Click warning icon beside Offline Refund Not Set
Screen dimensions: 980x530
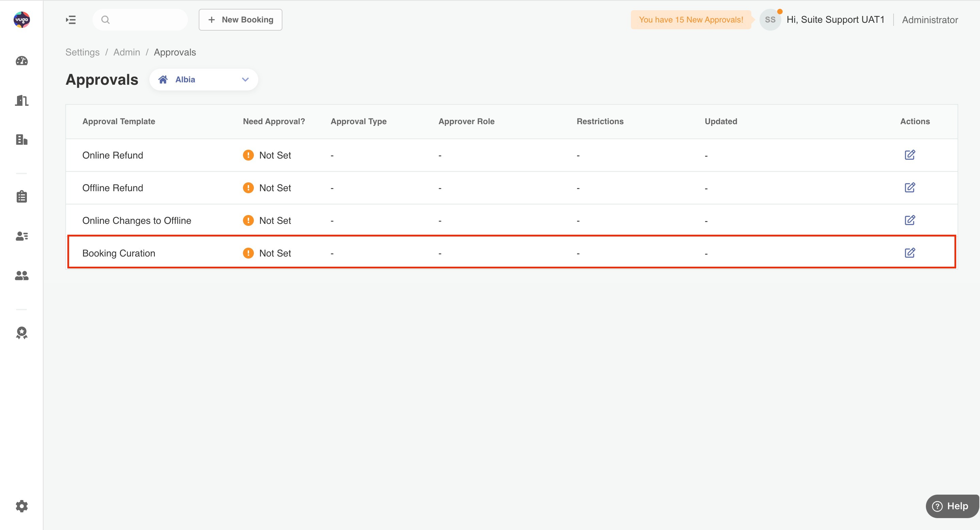pos(248,188)
